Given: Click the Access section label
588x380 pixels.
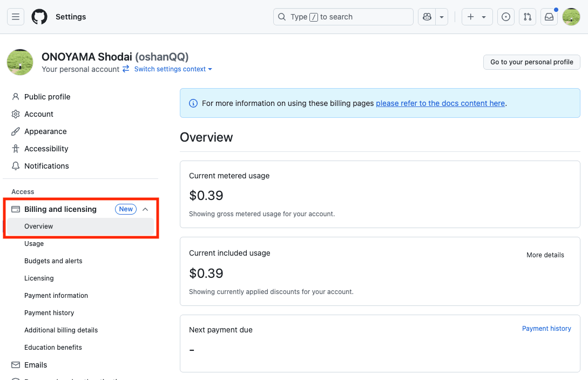Looking at the screenshot, I should [x=23, y=191].
